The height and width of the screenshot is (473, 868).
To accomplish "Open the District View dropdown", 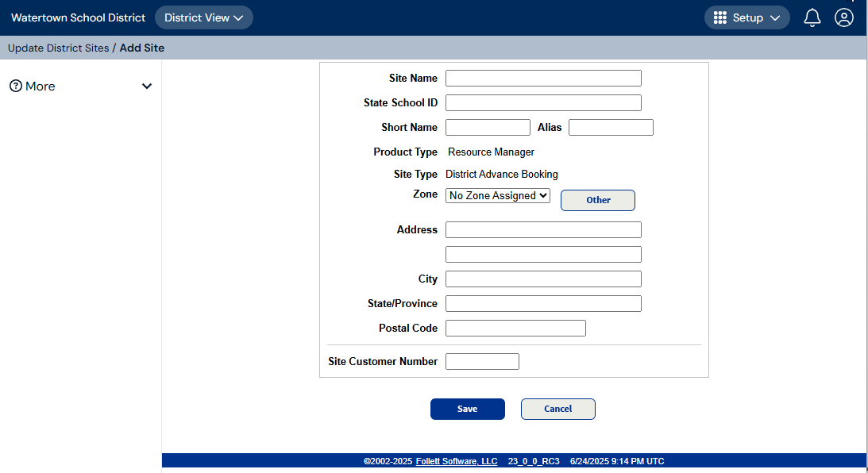I will coord(203,17).
